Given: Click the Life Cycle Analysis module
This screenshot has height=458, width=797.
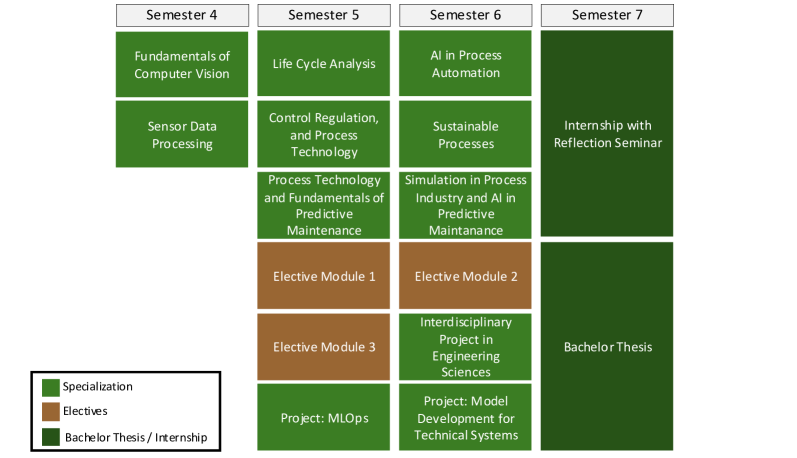Looking at the screenshot, I should 323,64.
